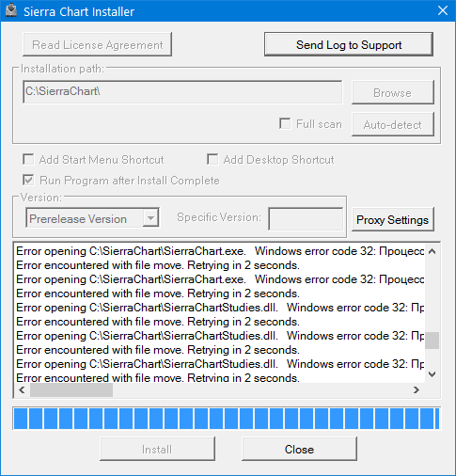This screenshot has width=456, height=476.
Task: Click the Close button at bottom
Action: coord(299,449)
